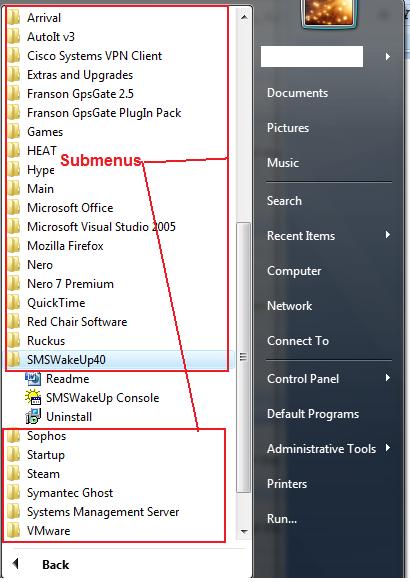Image resolution: width=410 pixels, height=582 pixels.
Task: Expand the Recent Items submenu arrow
Action: (x=388, y=235)
